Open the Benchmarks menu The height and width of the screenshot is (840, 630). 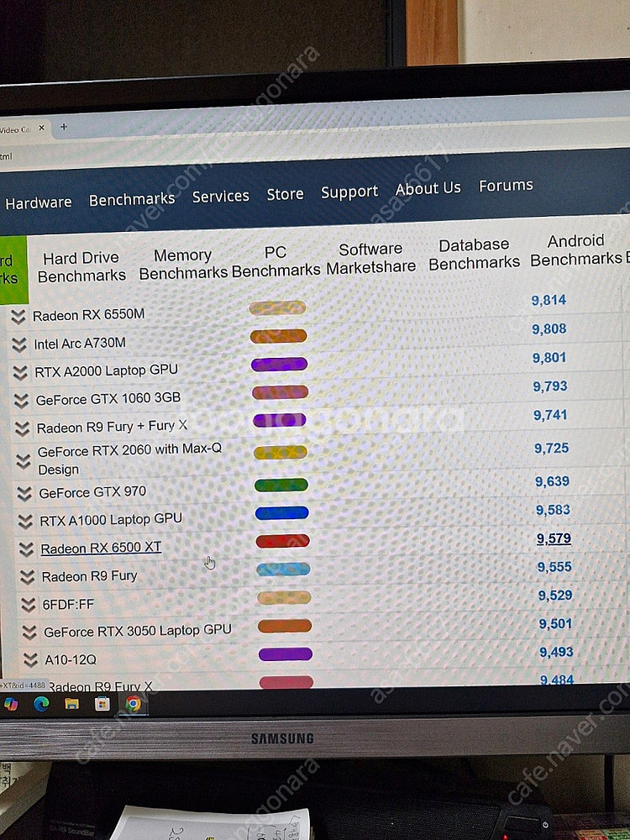[x=132, y=199]
